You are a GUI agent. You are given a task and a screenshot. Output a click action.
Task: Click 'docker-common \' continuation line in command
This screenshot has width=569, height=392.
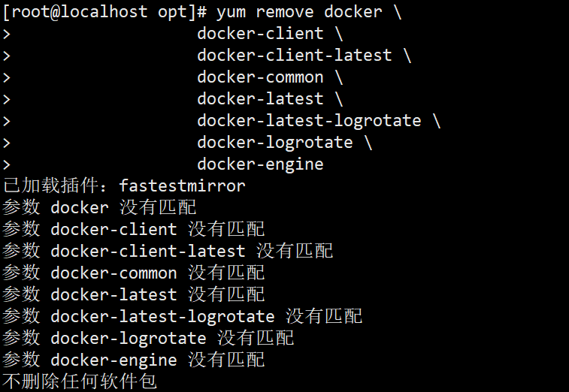click(270, 77)
